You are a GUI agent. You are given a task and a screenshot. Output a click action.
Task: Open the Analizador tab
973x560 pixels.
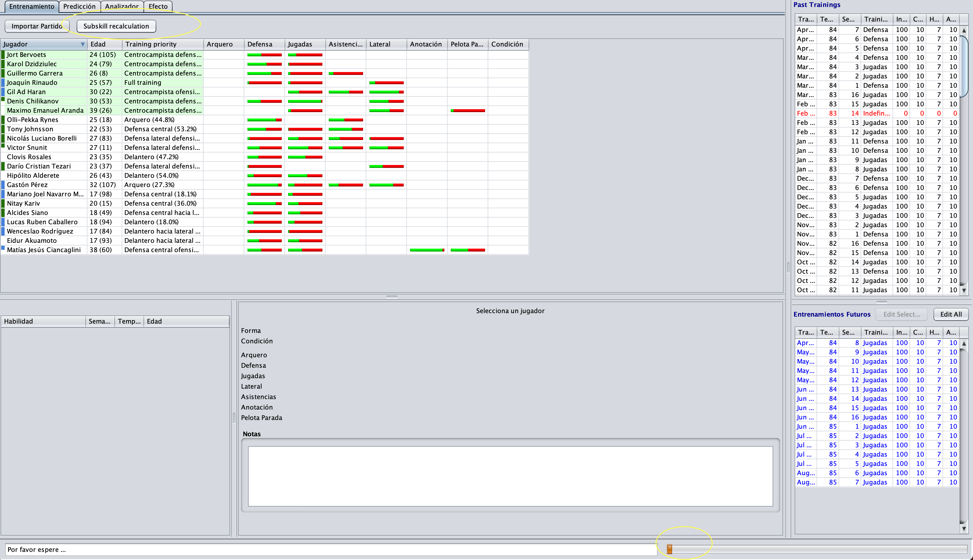pyautogui.click(x=121, y=7)
